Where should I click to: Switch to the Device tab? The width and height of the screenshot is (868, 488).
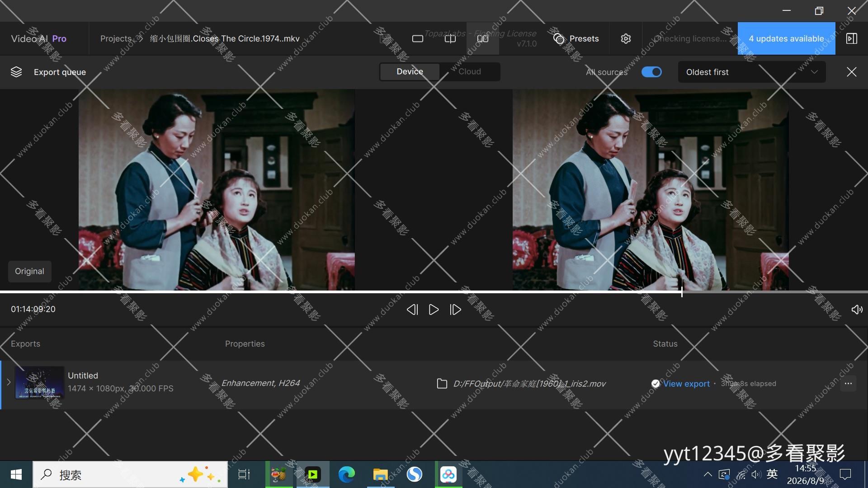coord(410,72)
